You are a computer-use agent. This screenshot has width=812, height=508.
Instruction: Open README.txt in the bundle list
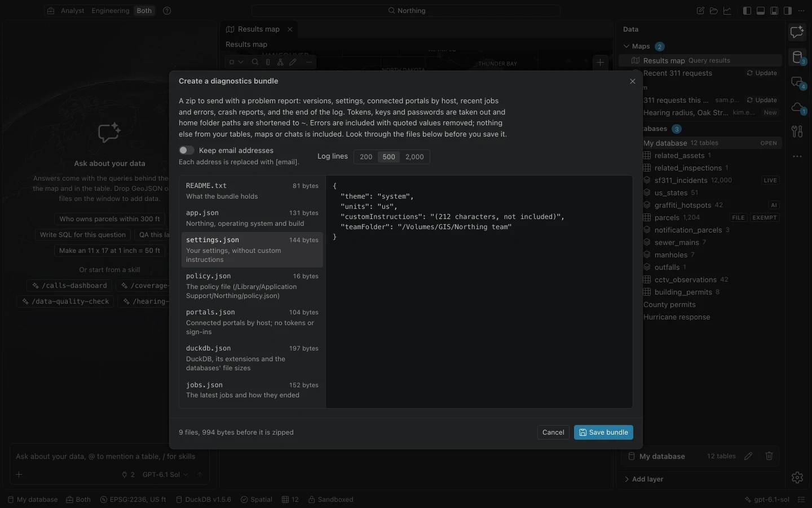[252, 191]
